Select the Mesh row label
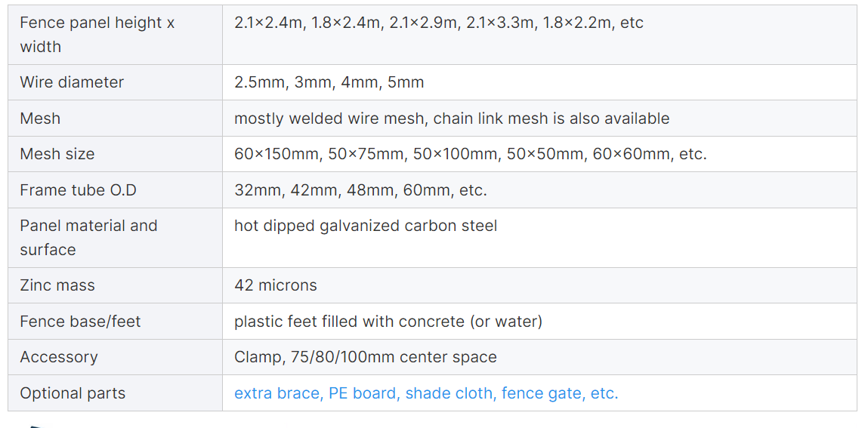Screen dimensions: 868x428 [x=40, y=119]
